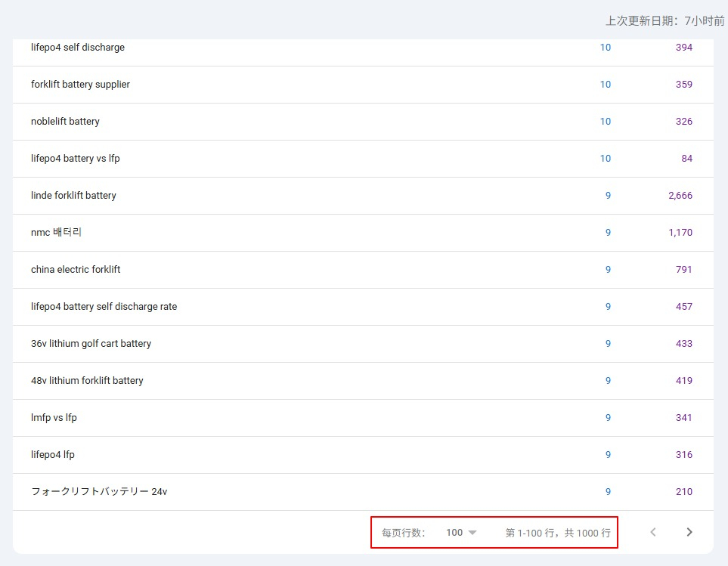728x566 pixels.
Task: Go to previous page of results
Action: 653,532
